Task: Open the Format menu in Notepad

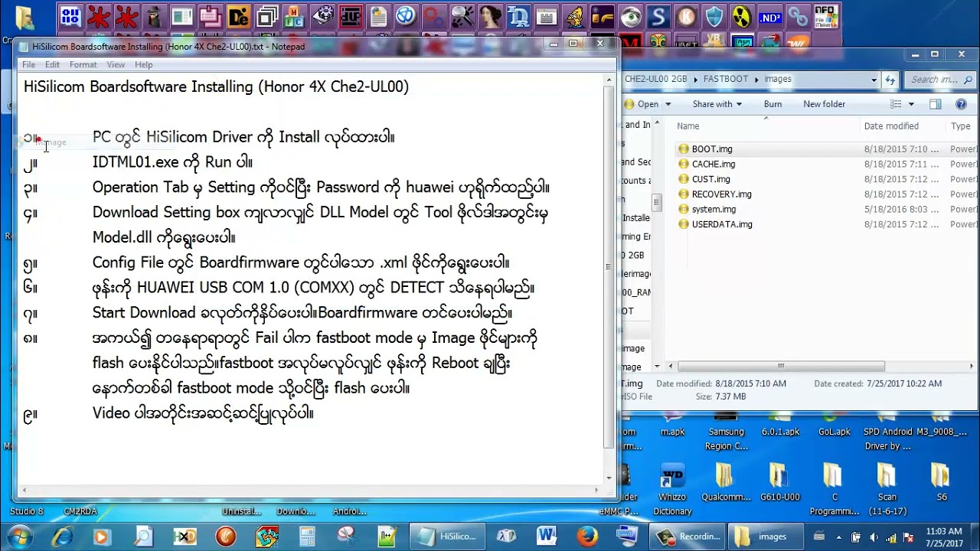Action: pos(83,65)
